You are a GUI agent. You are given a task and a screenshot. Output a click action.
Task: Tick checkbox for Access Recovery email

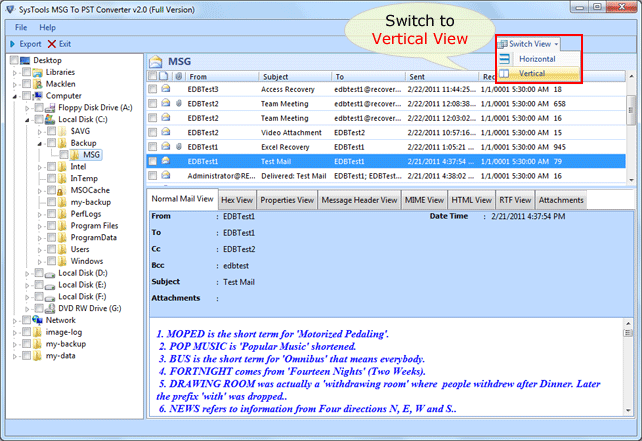coord(153,89)
